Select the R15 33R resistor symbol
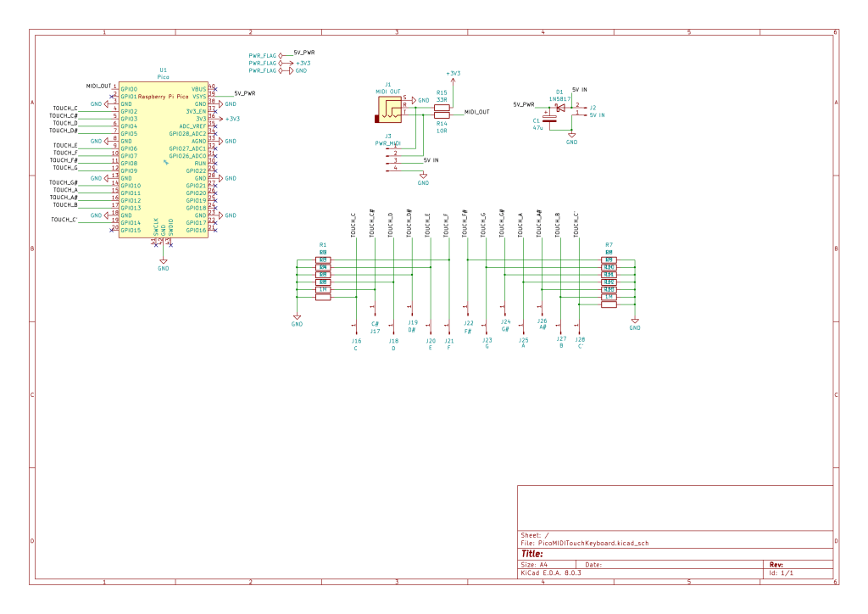The image size is (868, 614). point(442,107)
